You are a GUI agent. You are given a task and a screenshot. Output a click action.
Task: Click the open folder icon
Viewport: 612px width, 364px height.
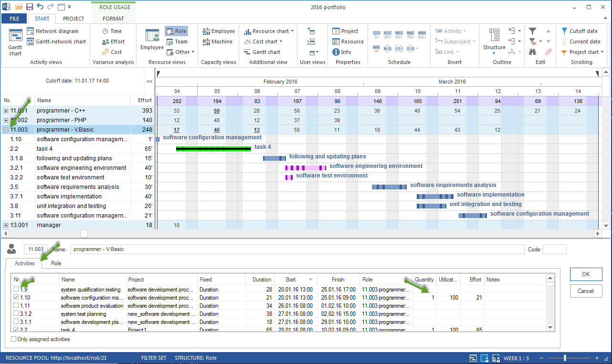pos(19,7)
